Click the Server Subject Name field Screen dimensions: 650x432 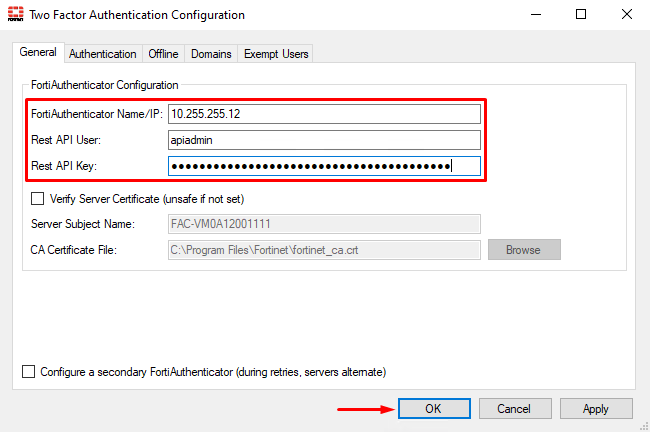click(x=324, y=224)
